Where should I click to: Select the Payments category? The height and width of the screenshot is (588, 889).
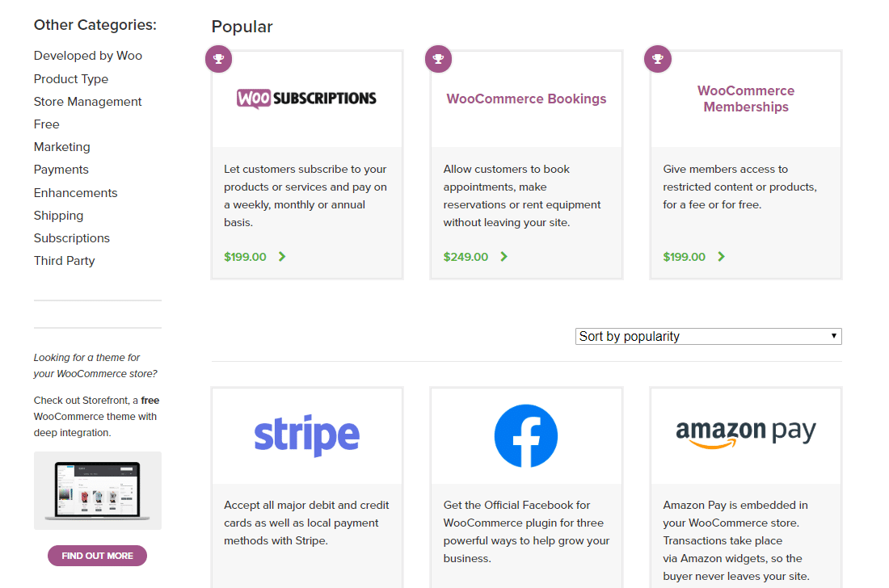(x=61, y=170)
